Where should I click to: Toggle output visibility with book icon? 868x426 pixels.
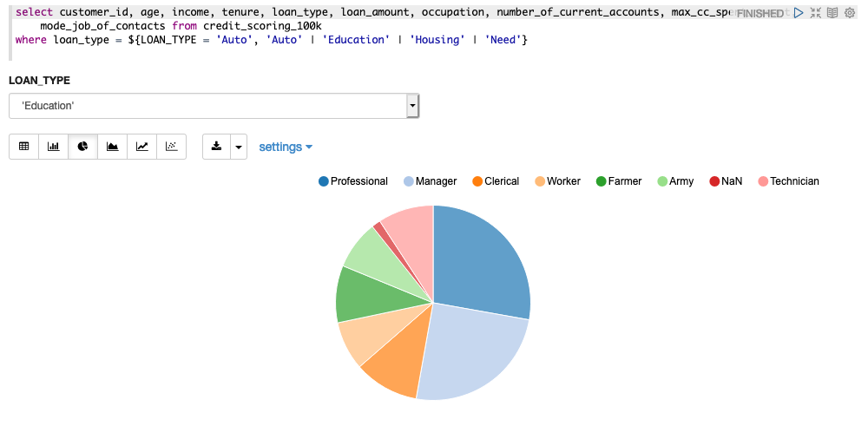832,13
